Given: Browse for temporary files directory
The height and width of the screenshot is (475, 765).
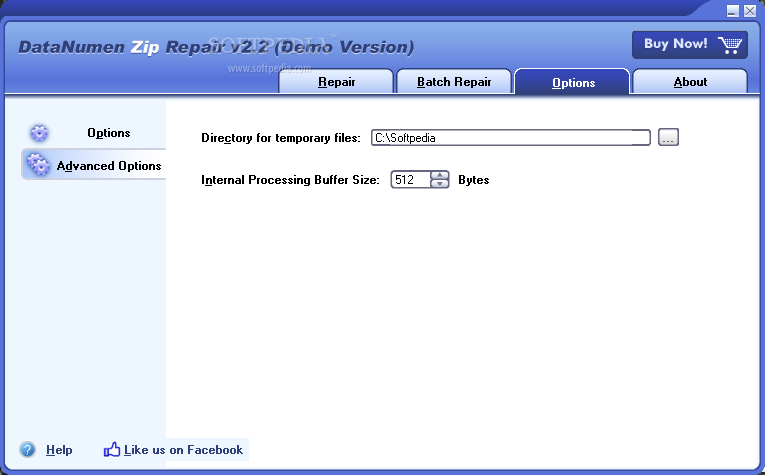Looking at the screenshot, I should coord(668,138).
